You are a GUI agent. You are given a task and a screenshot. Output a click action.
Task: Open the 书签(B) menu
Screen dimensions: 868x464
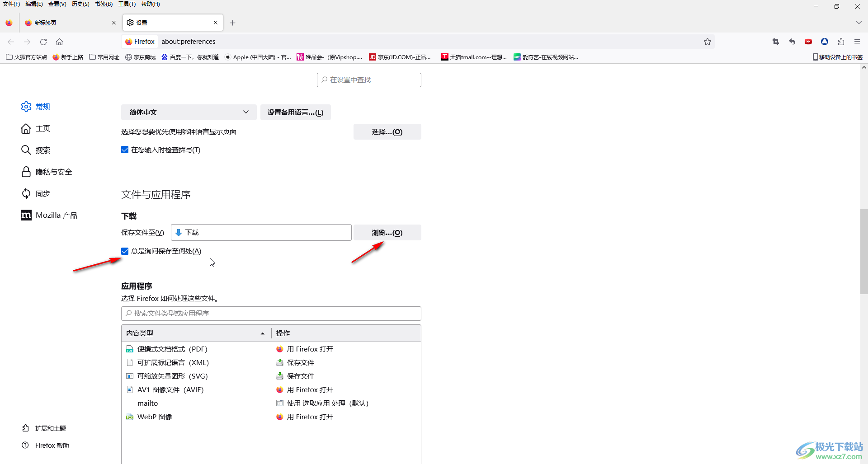coord(104,4)
